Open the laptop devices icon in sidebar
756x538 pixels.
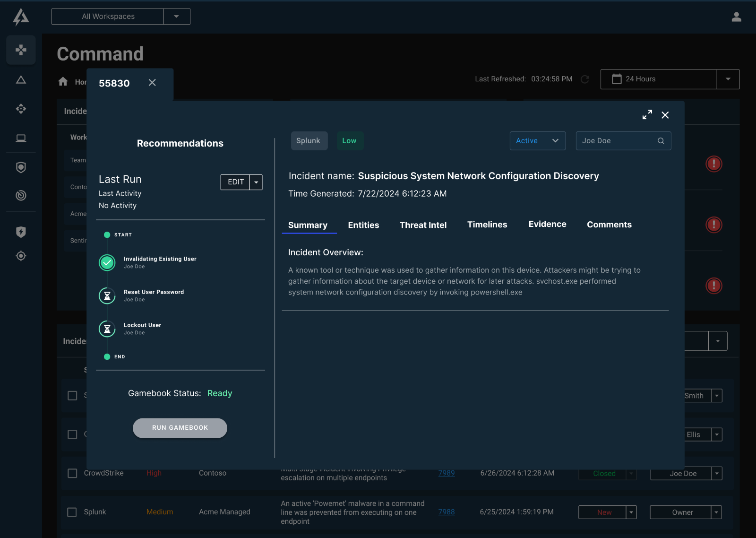point(21,138)
